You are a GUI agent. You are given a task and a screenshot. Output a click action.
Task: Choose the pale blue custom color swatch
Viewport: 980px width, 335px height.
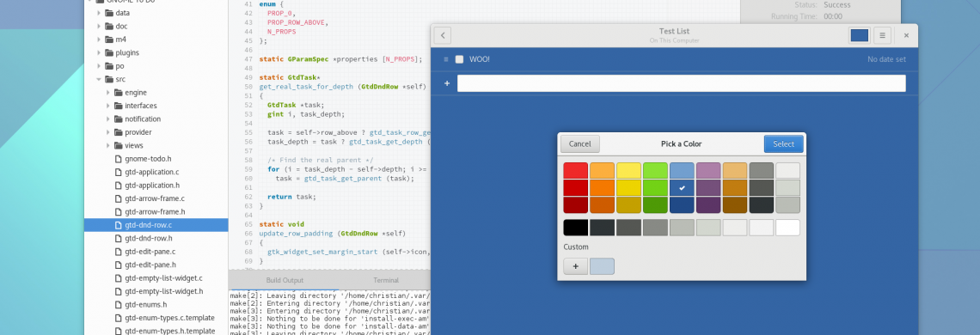tap(602, 266)
